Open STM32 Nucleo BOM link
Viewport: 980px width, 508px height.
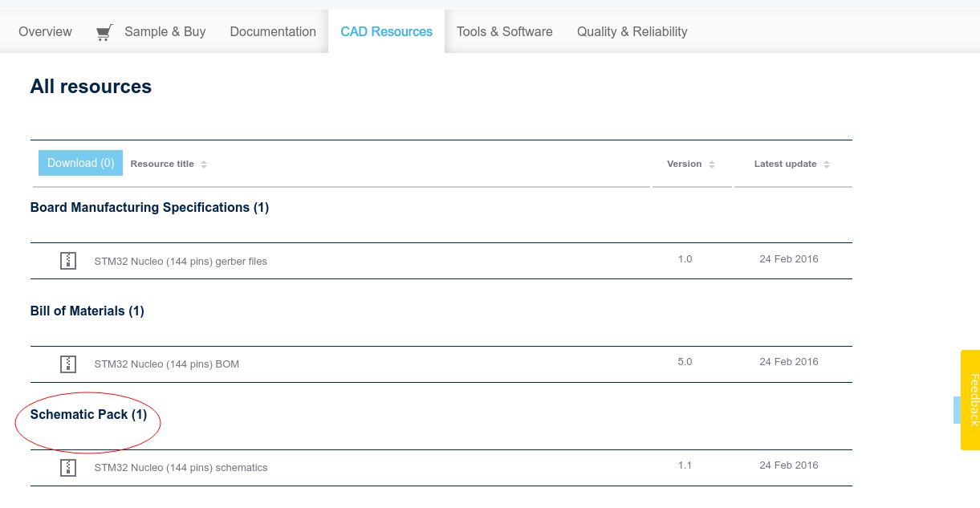[x=166, y=364]
